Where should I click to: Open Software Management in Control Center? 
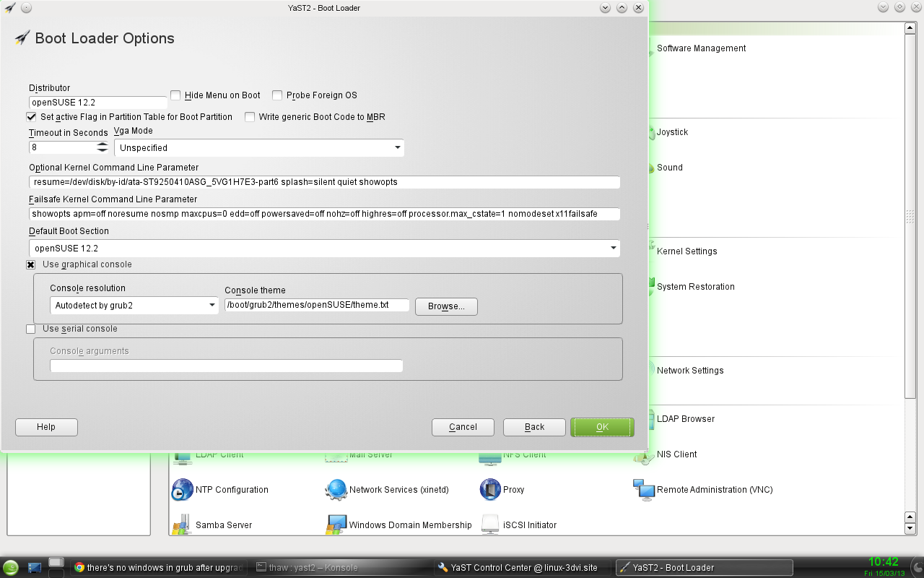point(701,48)
